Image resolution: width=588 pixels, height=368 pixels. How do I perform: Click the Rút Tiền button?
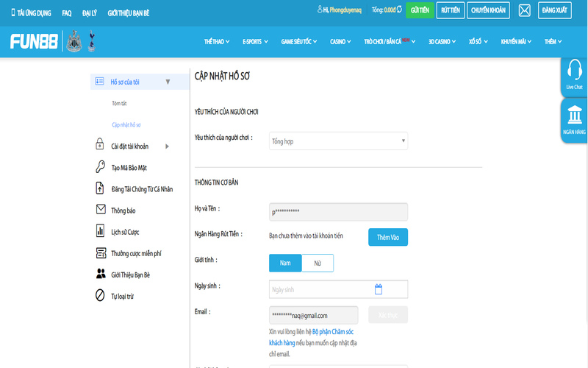click(451, 10)
